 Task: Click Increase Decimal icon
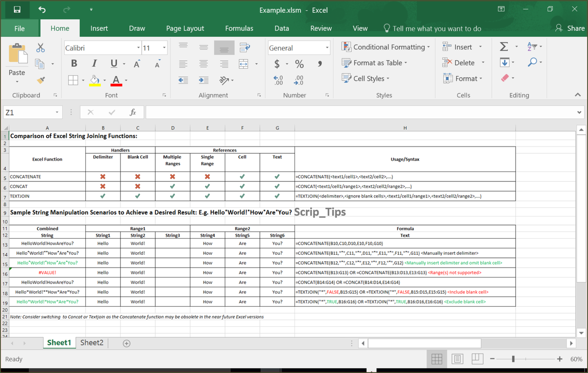pos(277,80)
